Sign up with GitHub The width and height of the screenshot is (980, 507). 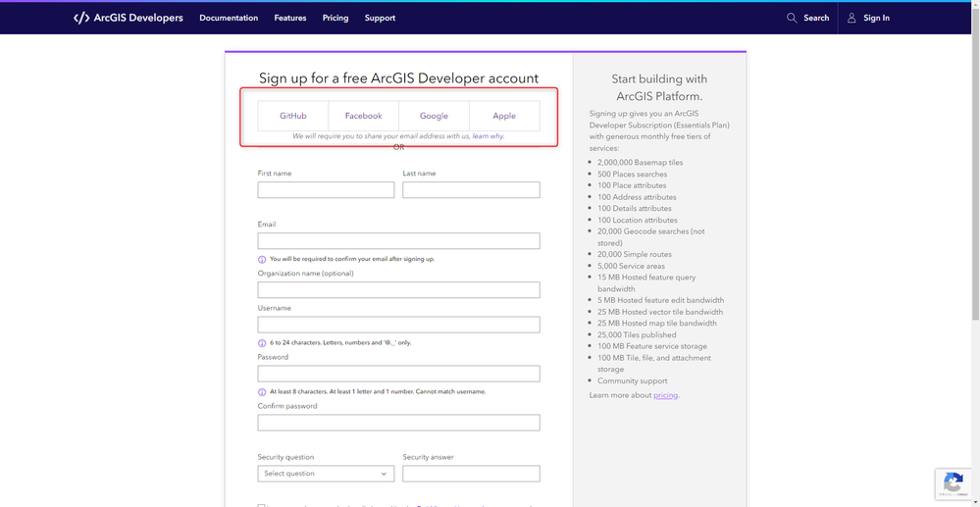click(x=293, y=116)
